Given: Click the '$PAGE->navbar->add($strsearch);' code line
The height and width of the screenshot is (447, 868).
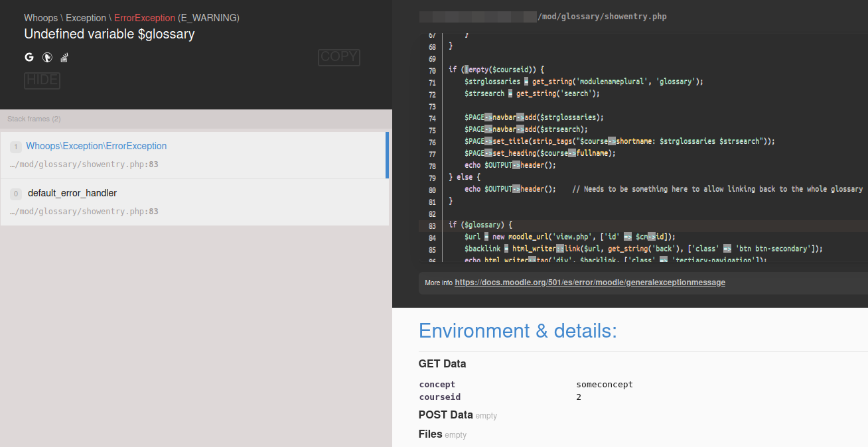Looking at the screenshot, I should click(526, 129).
